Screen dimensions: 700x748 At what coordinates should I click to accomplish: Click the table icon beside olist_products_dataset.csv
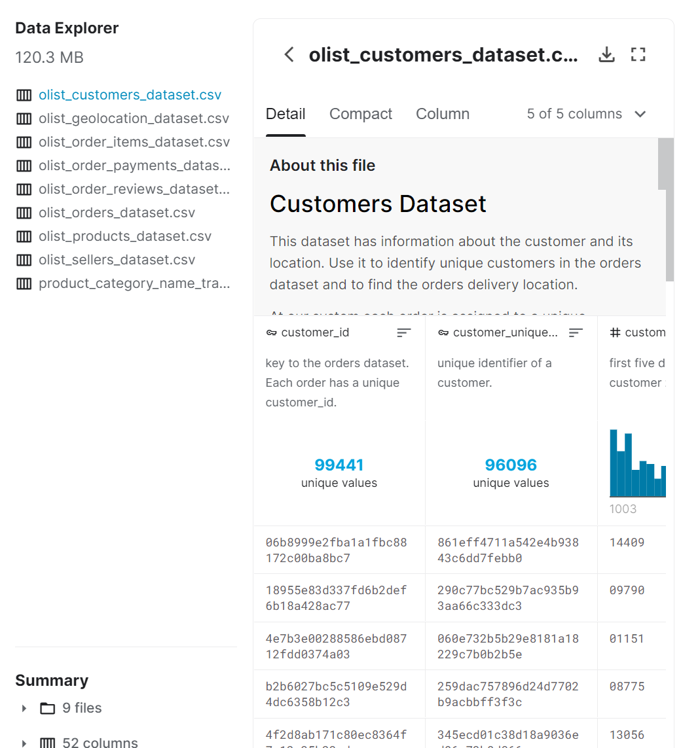24,237
